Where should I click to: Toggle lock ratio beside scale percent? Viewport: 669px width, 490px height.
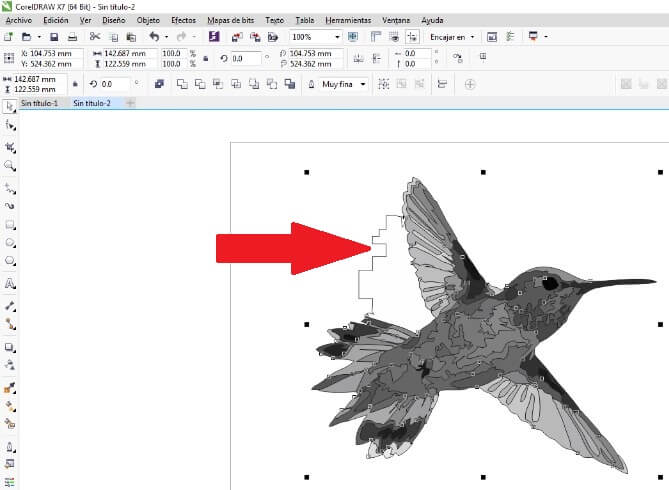click(x=206, y=58)
